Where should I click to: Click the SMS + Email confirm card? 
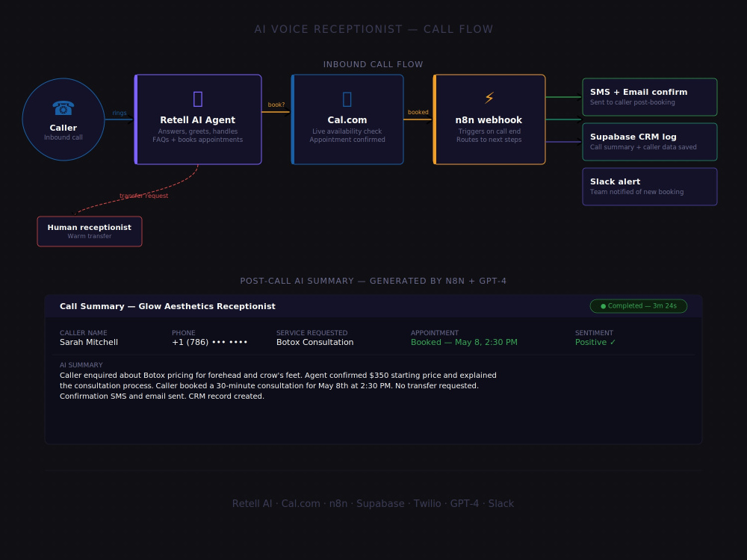click(650, 97)
